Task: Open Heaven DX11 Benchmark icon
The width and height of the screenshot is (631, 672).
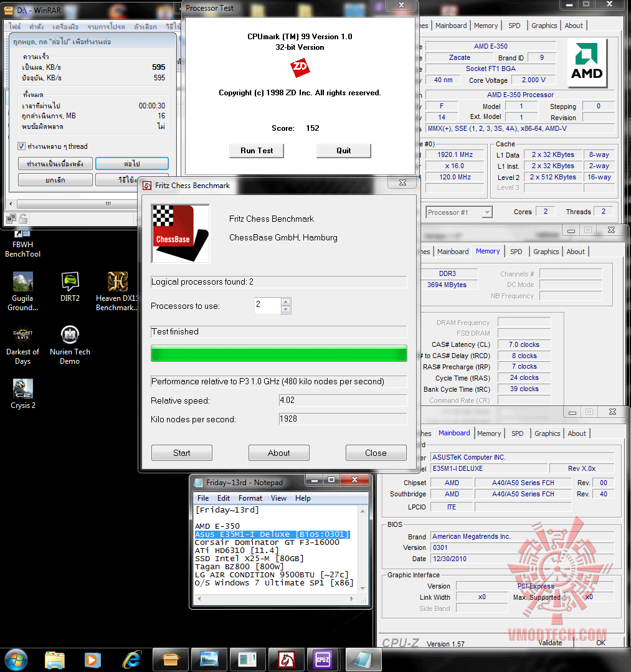Action: tap(116, 291)
